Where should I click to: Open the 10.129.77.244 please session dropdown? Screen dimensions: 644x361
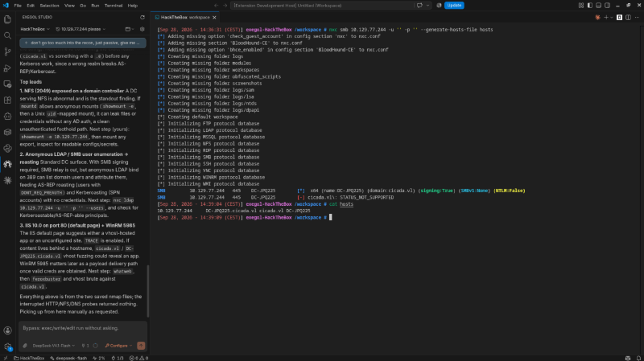click(80, 29)
